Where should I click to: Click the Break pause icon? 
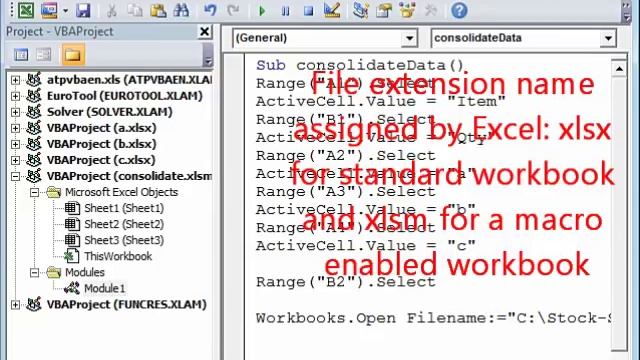285,11
